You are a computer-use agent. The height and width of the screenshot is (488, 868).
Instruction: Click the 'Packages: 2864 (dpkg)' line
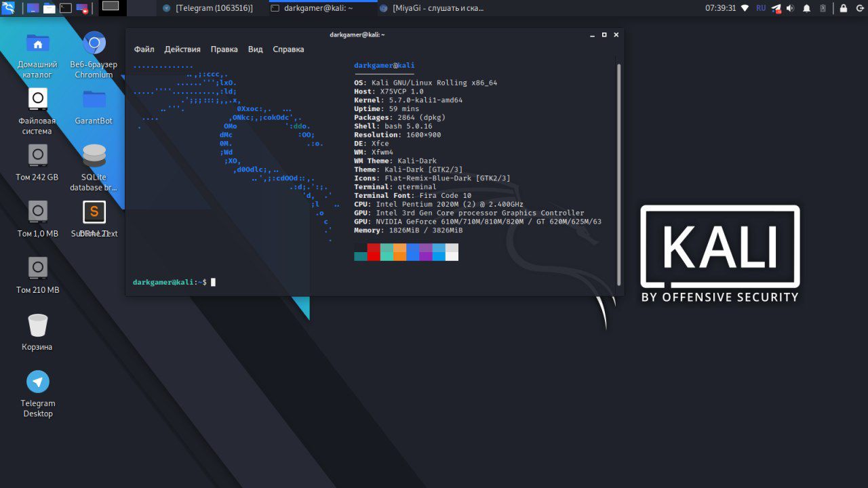point(399,117)
